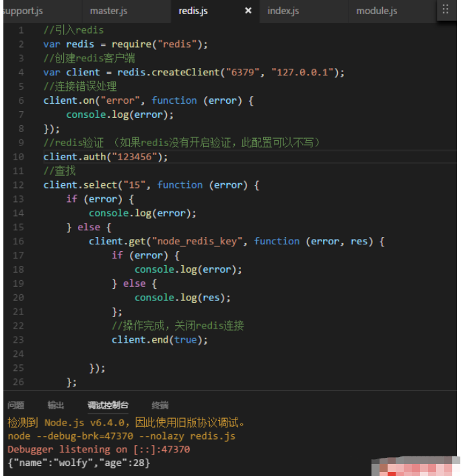Select the 调试控制台 panel tab
The width and height of the screenshot is (463, 476).
click(x=108, y=405)
